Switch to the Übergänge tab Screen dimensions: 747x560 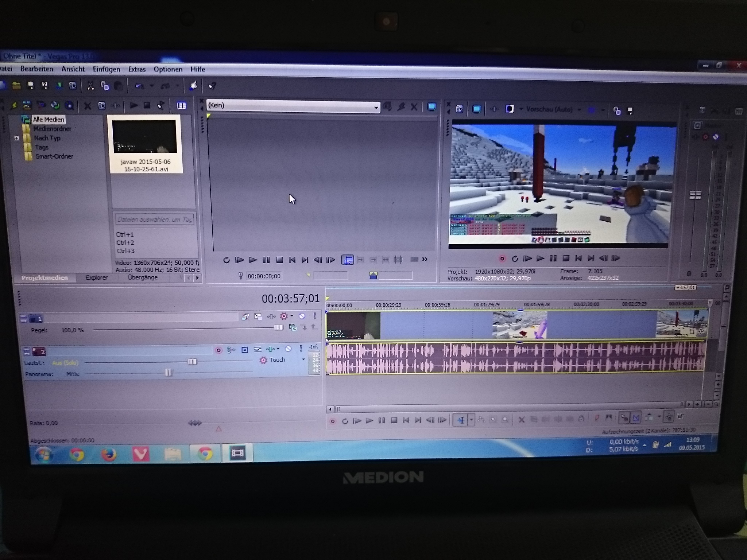[x=143, y=277]
